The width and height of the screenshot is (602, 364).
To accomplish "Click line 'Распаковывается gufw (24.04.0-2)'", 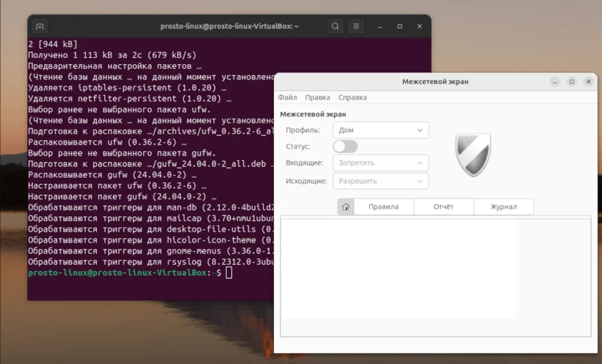I will tap(112, 174).
